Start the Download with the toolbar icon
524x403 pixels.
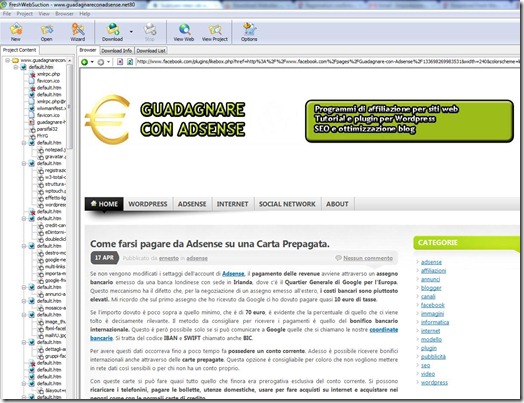(x=112, y=32)
